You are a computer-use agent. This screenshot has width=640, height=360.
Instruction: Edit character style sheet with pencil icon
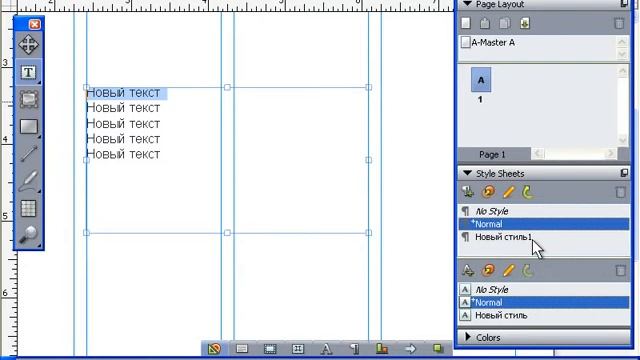click(x=508, y=270)
